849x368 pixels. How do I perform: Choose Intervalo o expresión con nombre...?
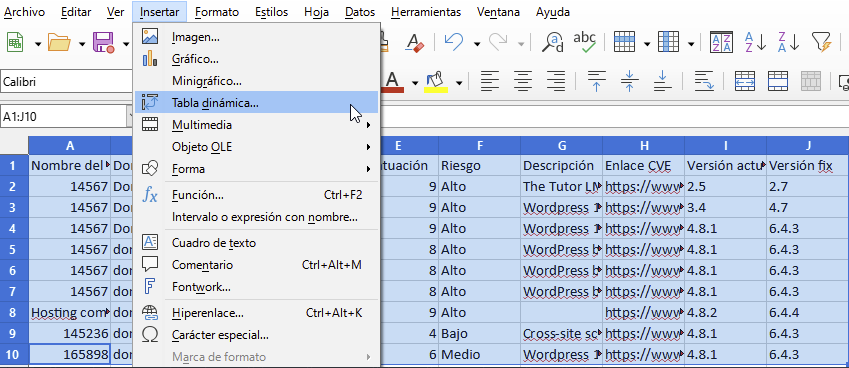(257, 217)
